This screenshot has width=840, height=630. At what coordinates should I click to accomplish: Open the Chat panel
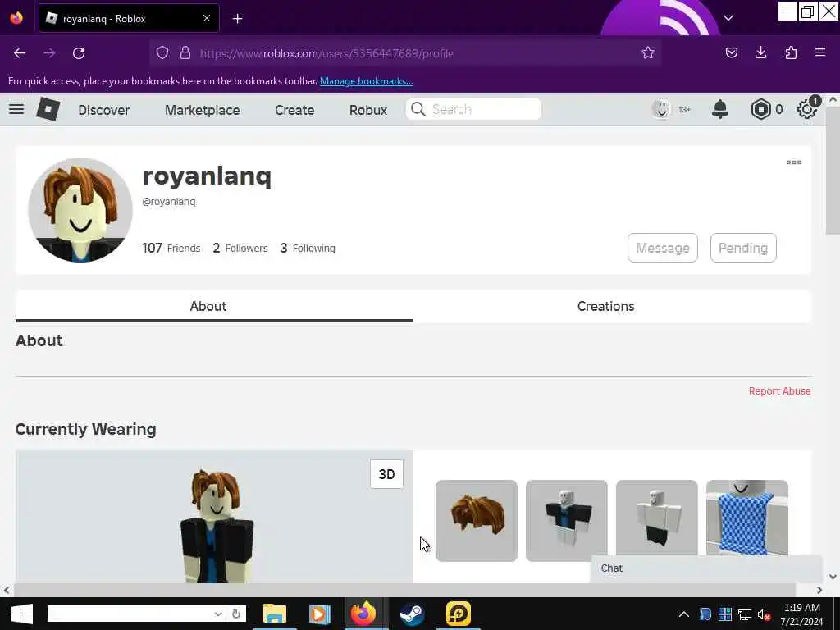tap(706, 568)
